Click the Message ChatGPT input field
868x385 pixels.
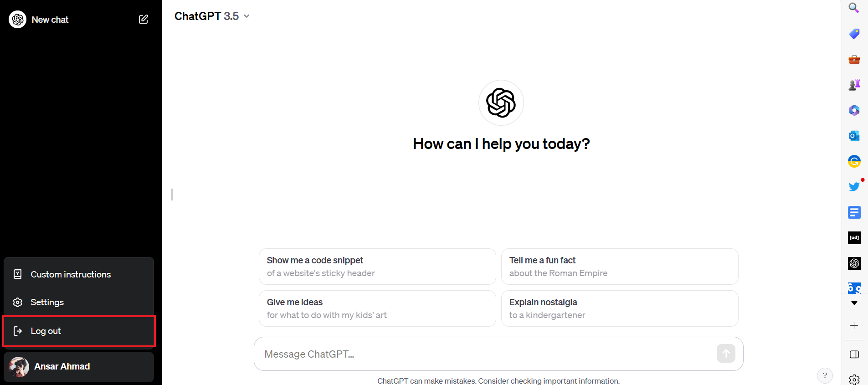click(x=456, y=354)
